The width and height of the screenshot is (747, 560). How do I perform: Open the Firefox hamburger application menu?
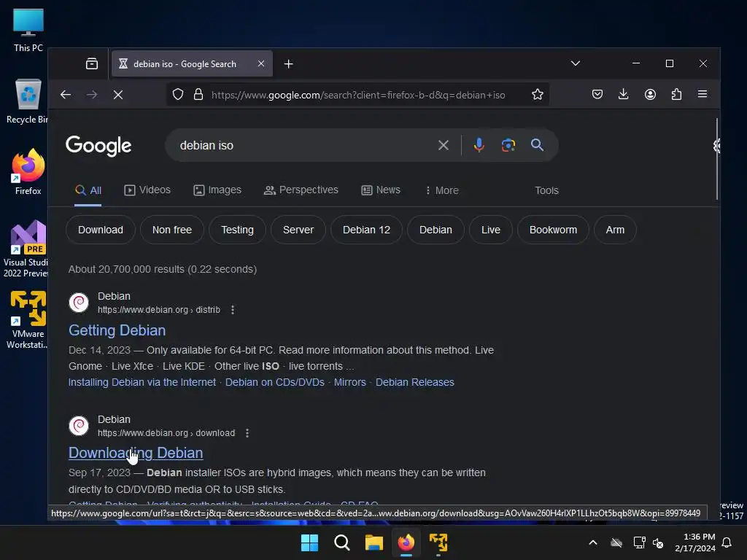click(703, 94)
